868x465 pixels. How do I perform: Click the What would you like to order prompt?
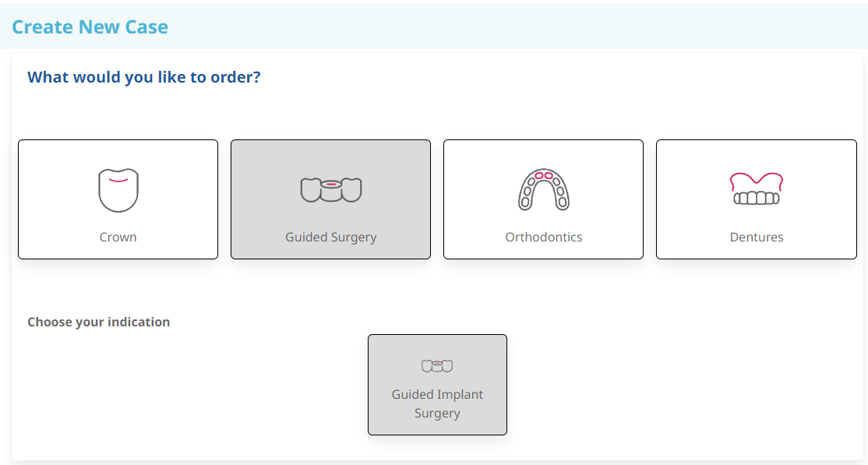pos(143,76)
